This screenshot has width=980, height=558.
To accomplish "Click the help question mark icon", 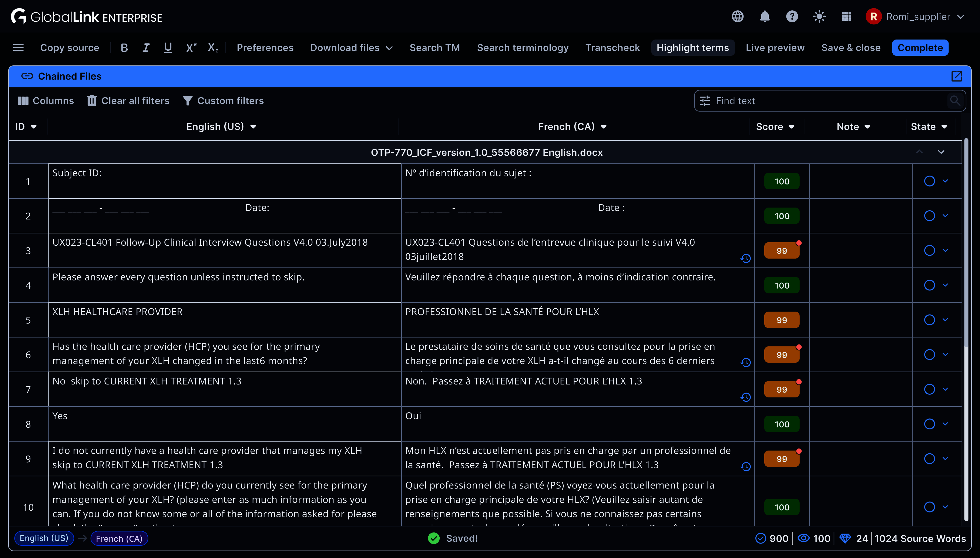I will point(792,16).
